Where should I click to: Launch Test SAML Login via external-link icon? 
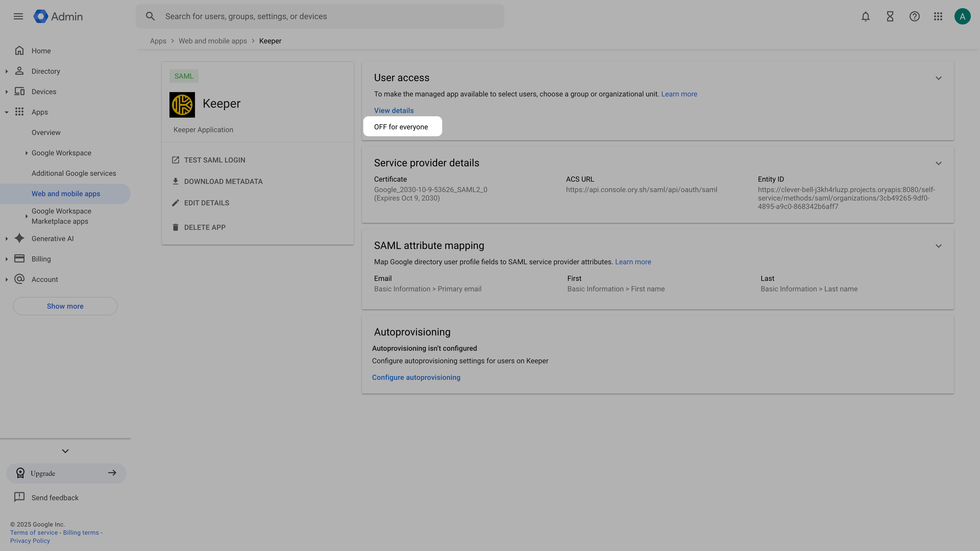click(175, 160)
